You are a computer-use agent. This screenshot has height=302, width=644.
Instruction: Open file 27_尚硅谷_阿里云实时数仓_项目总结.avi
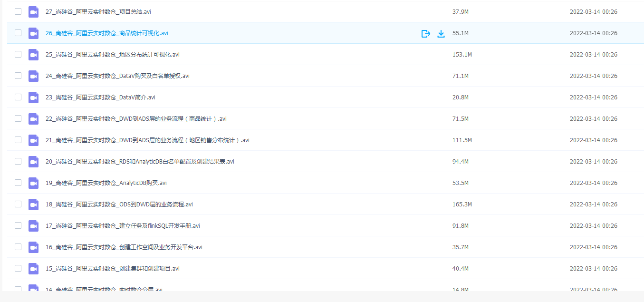tap(98, 12)
